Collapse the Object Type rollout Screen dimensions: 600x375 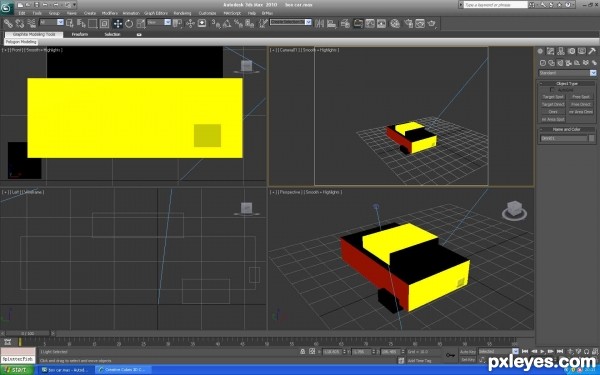[x=567, y=84]
